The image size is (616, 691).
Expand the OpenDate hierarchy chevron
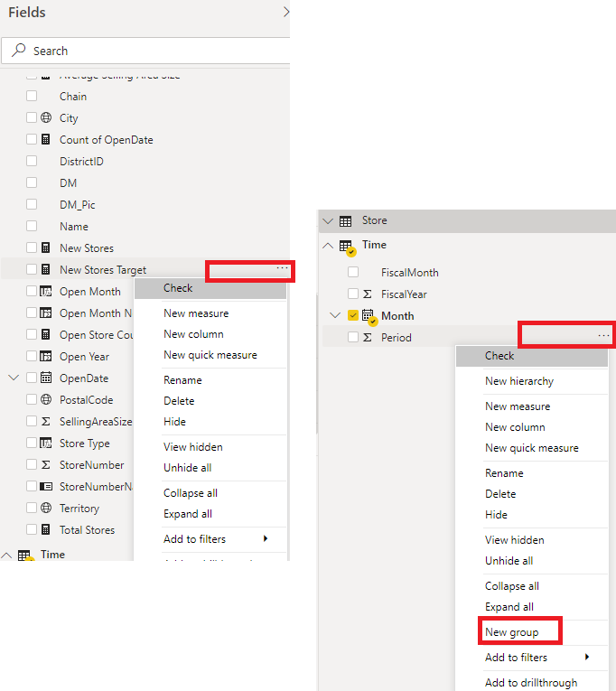pyautogui.click(x=14, y=378)
